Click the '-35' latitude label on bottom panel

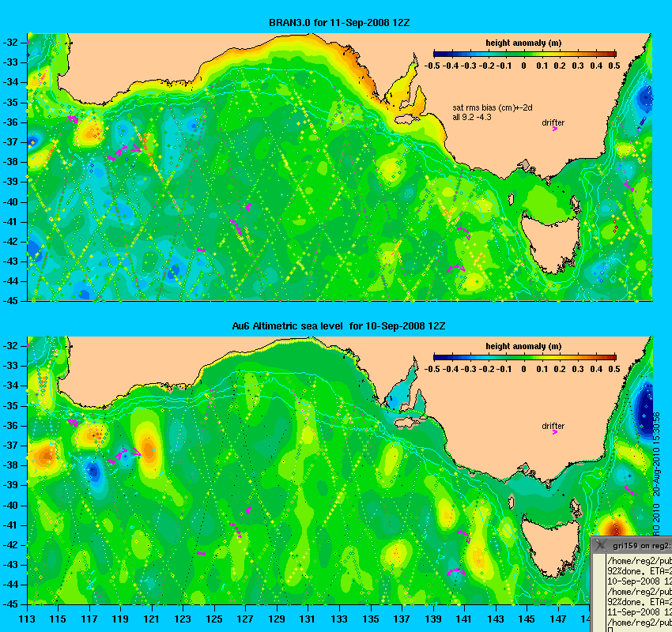pyautogui.click(x=10, y=405)
